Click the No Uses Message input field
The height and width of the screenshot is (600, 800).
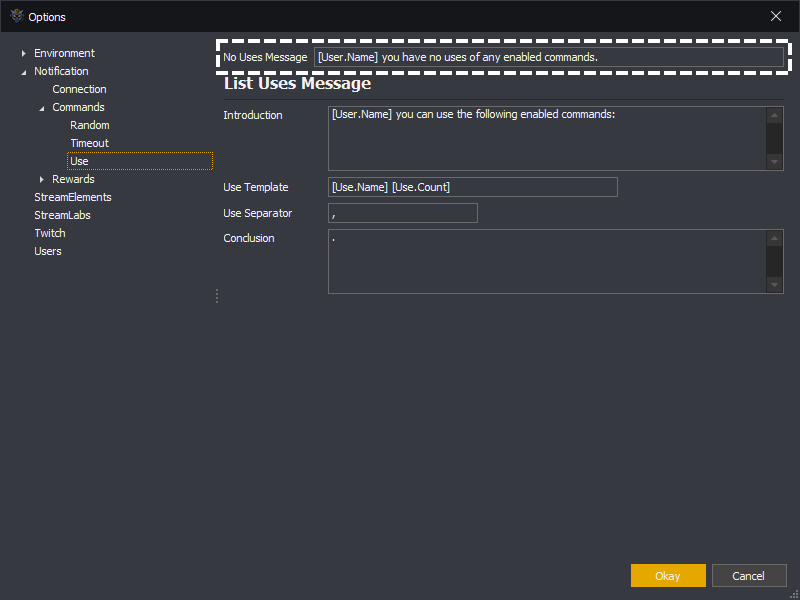pos(548,57)
